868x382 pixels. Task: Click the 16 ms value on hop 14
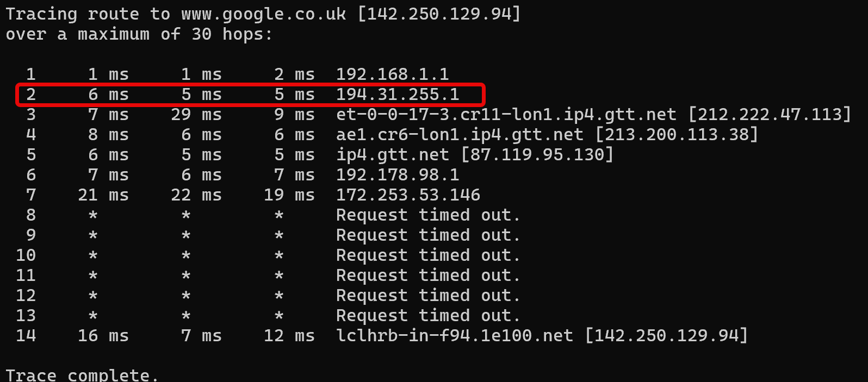tap(103, 335)
